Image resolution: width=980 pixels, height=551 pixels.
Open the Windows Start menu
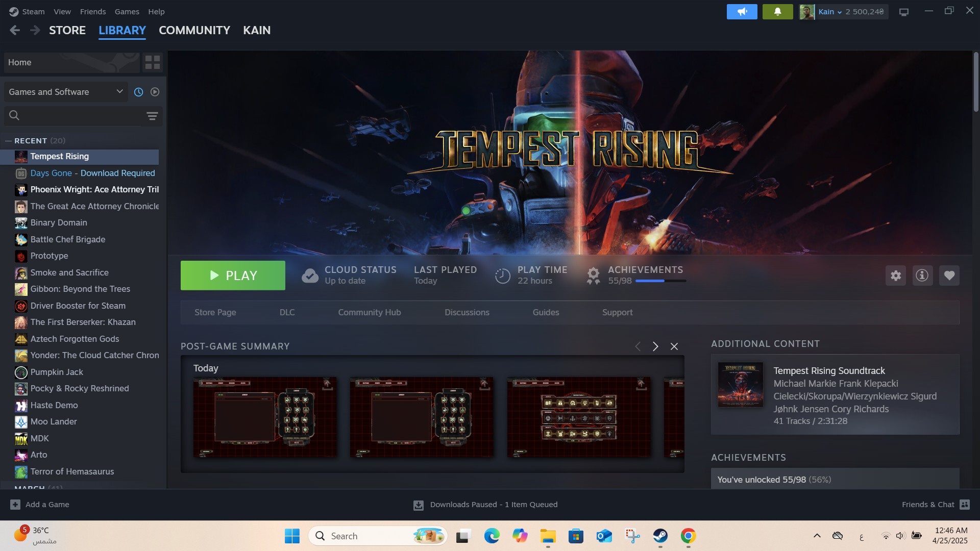[x=292, y=536]
